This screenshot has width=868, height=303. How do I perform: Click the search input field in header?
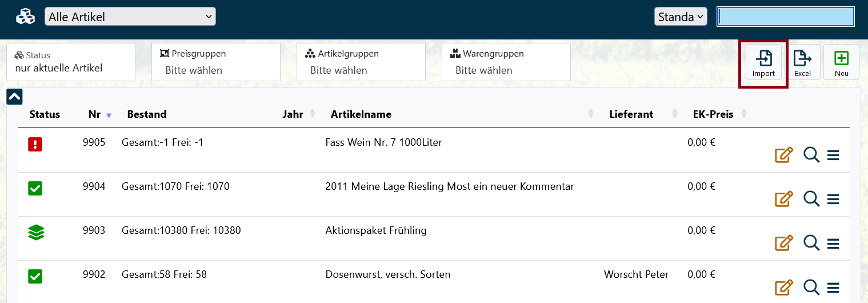tap(786, 17)
